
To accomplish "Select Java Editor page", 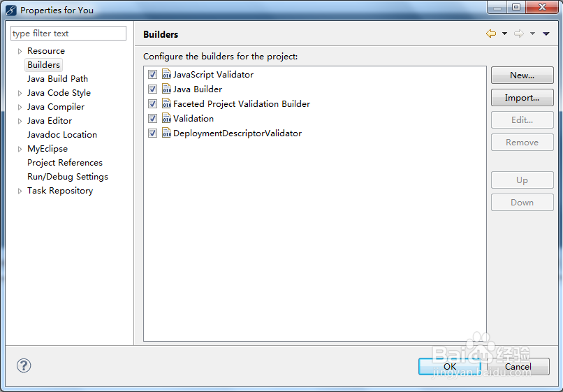I will click(50, 121).
